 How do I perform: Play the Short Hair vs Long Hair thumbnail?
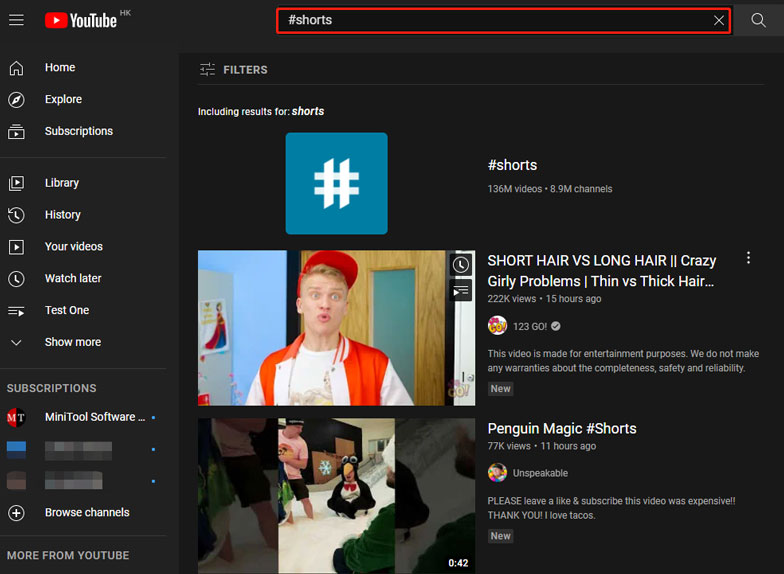pos(336,328)
